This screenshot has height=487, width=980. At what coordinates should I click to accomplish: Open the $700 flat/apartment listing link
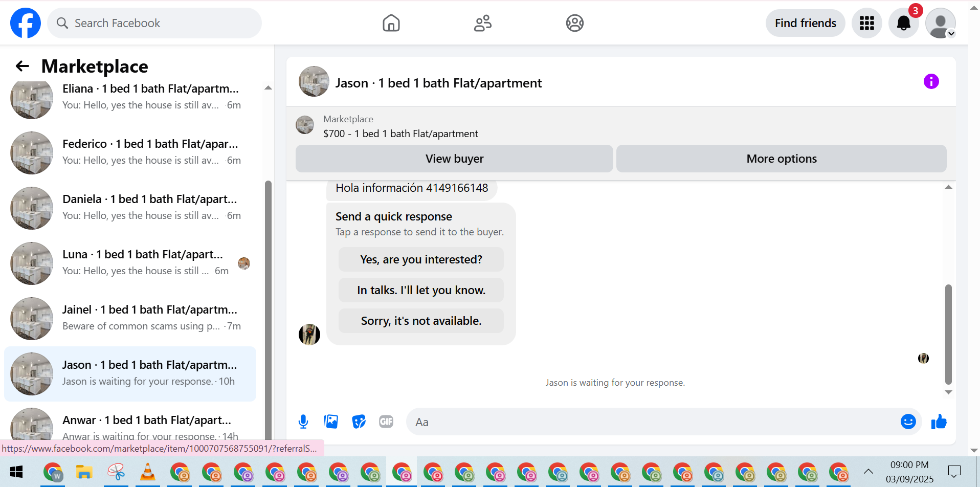click(400, 134)
